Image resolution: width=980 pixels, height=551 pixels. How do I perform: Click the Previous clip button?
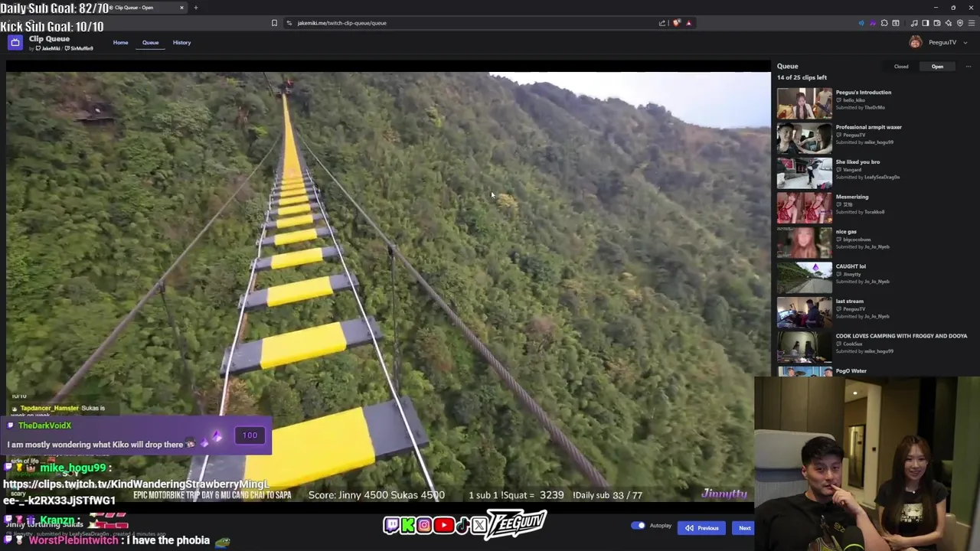pyautogui.click(x=702, y=528)
